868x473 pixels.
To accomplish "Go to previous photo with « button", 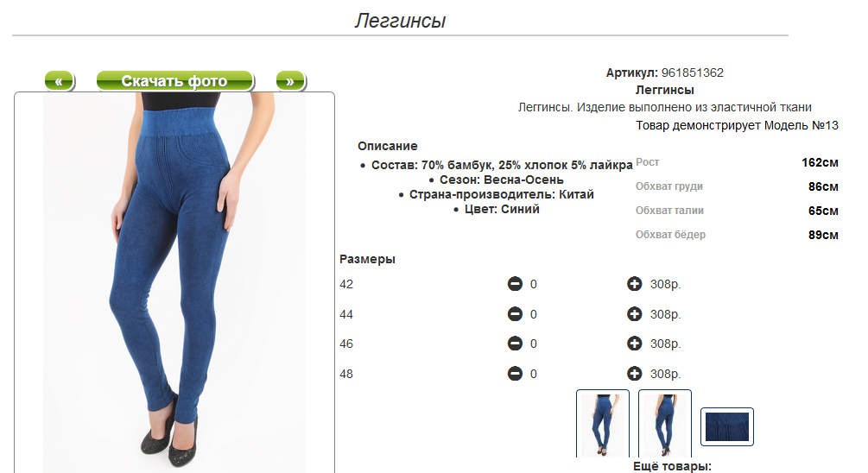I will pos(60,81).
